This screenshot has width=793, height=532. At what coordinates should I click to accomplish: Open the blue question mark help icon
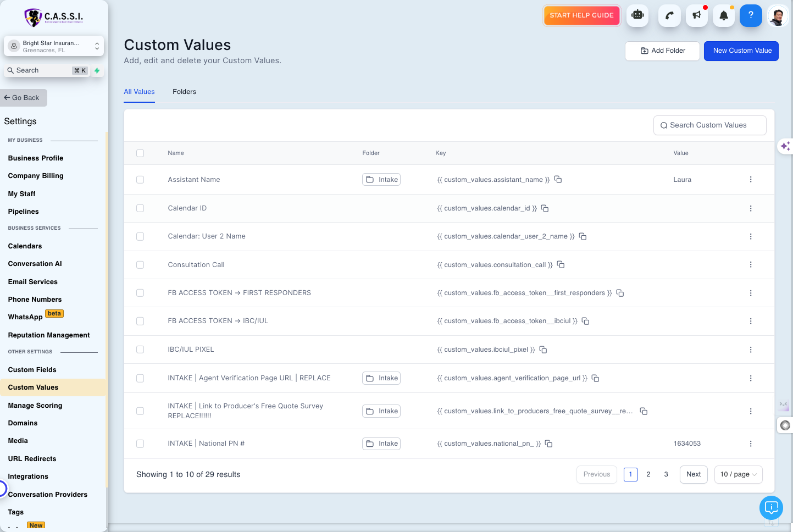[751, 15]
